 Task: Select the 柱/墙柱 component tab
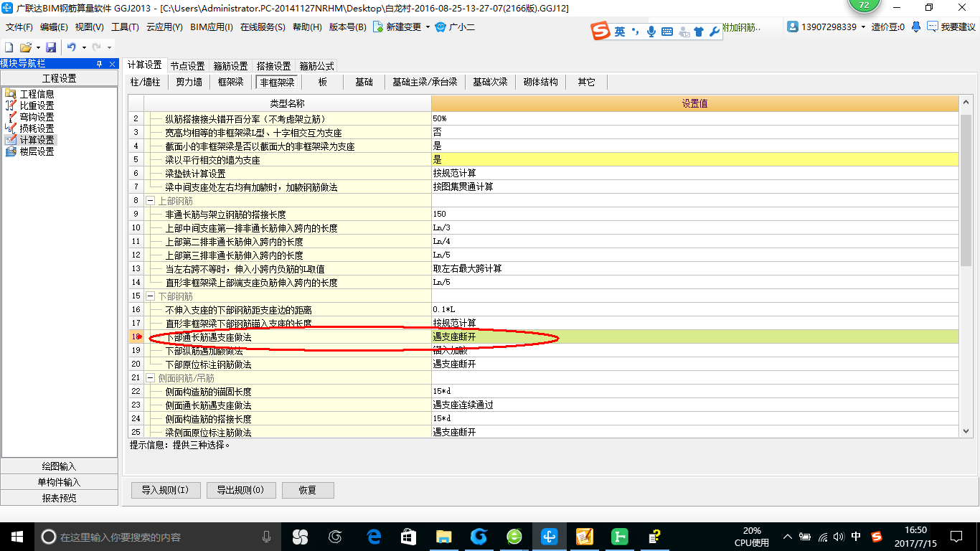(x=146, y=83)
